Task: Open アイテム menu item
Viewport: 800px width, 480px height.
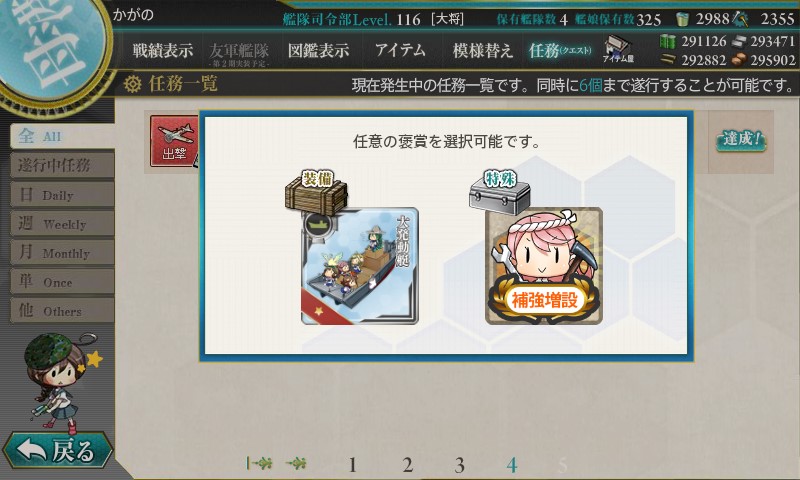Action: (400, 50)
